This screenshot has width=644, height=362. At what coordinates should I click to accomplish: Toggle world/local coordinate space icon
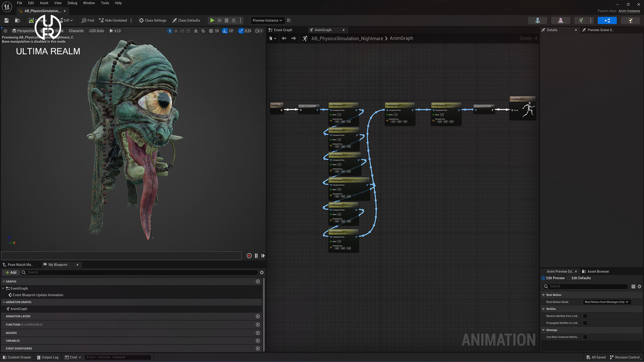(196, 31)
